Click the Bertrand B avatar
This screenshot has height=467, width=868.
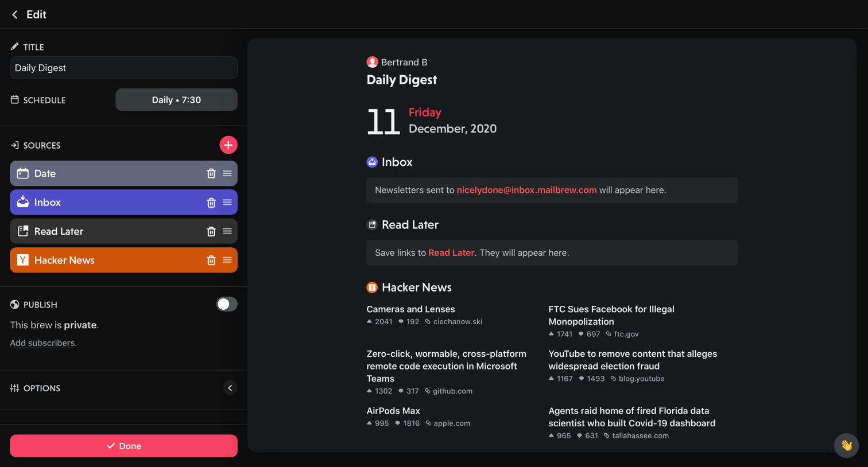click(x=372, y=62)
